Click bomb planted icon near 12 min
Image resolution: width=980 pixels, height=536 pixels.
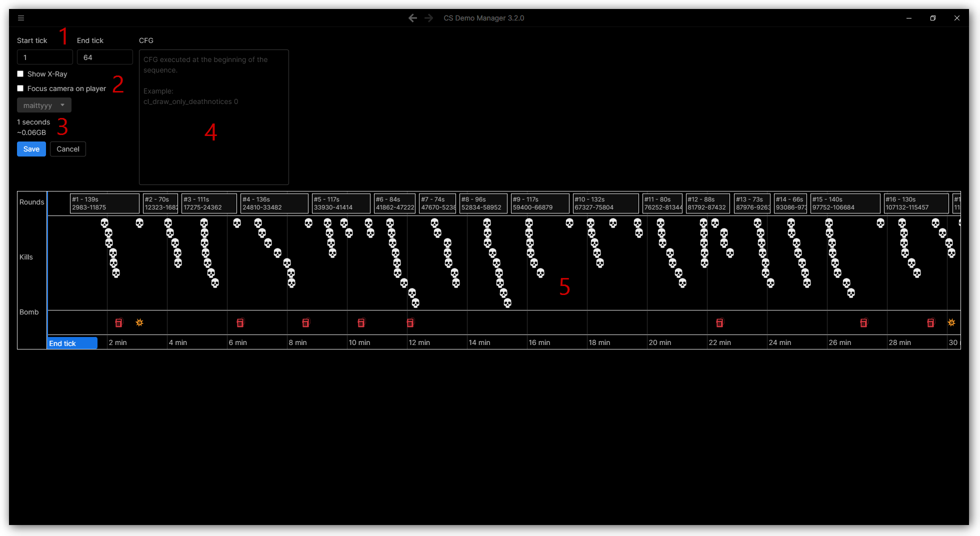pos(410,323)
